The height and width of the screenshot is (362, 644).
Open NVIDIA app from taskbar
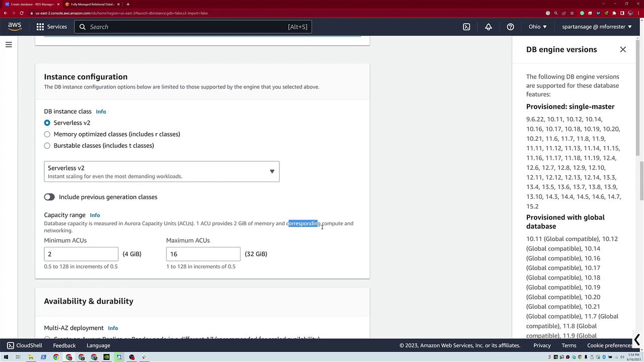click(106, 357)
